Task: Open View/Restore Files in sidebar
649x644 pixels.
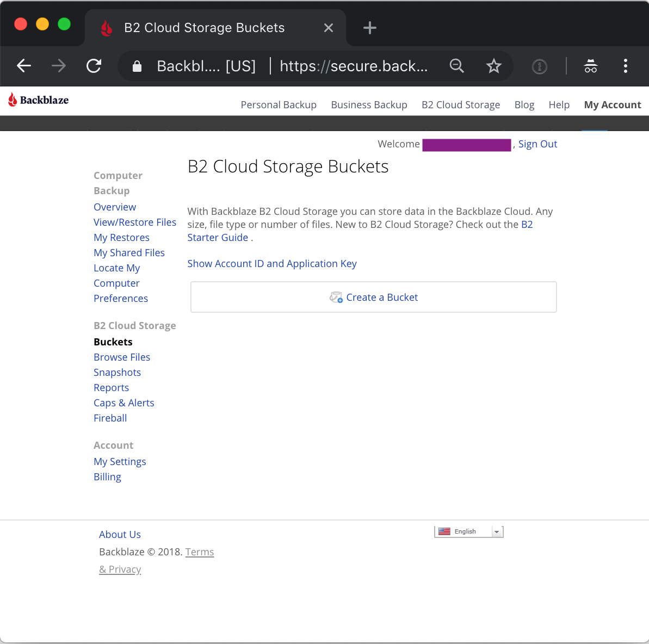Action: tap(135, 222)
